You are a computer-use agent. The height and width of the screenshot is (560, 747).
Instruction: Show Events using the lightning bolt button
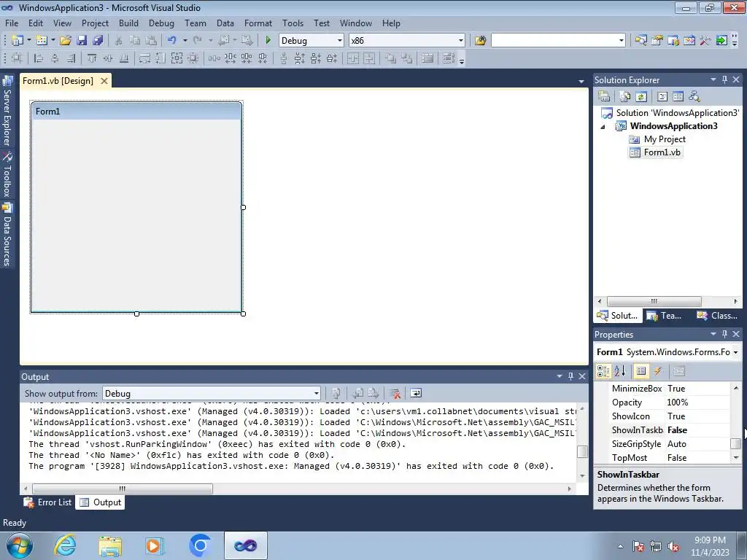[658, 371]
